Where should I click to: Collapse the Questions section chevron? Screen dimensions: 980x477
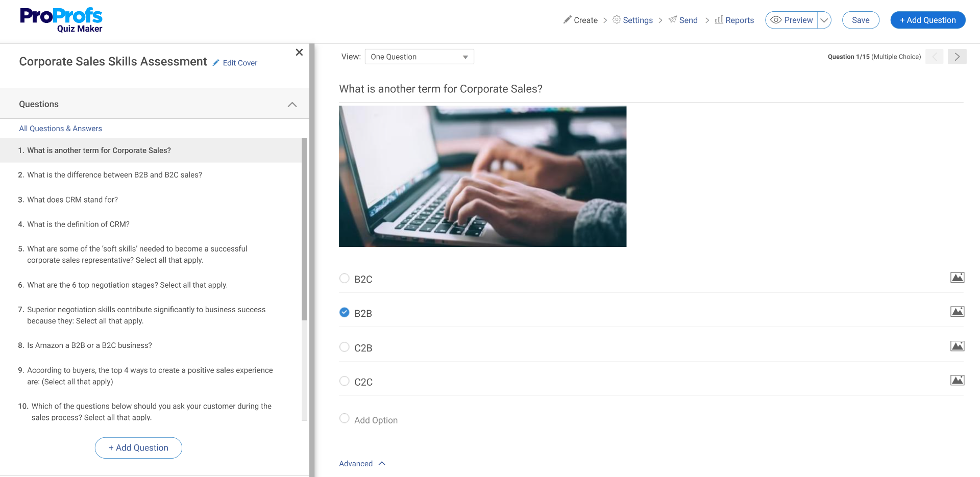point(292,105)
